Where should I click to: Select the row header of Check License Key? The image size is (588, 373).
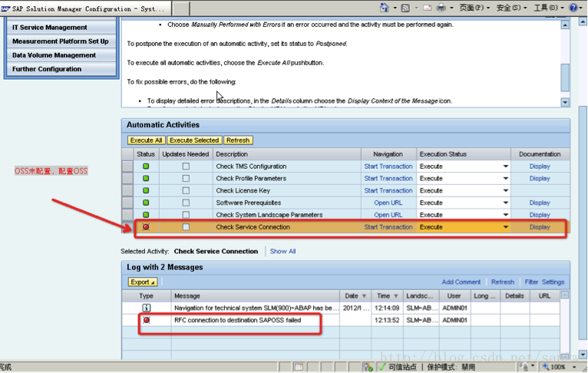(127, 190)
